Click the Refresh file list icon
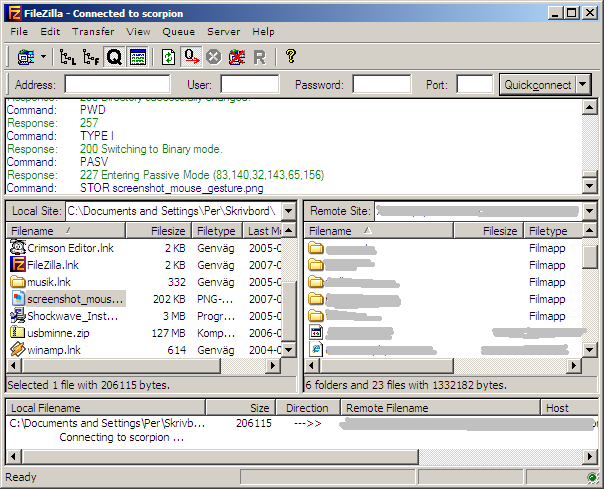Viewport: 604px width, 489px height. coord(169,57)
